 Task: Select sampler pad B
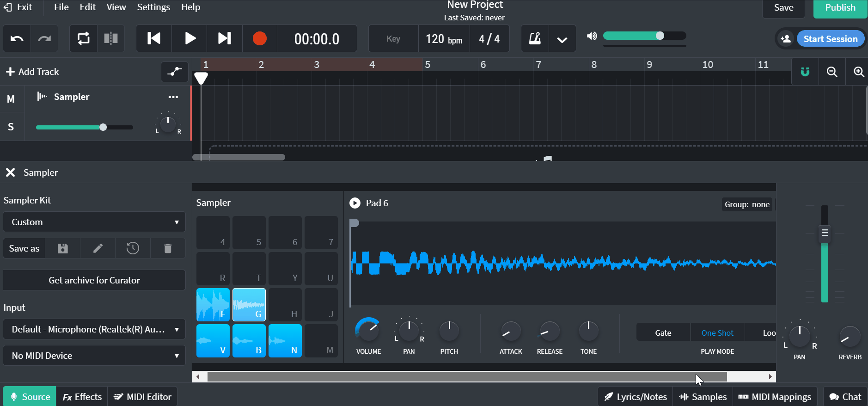(x=249, y=341)
